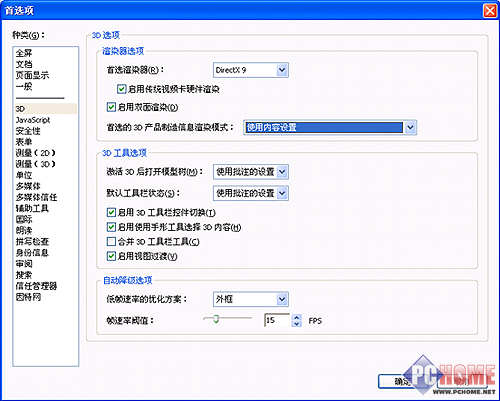Select 朗读 category
The width and height of the screenshot is (500, 401).
pyautogui.click(x=24, y=230)
